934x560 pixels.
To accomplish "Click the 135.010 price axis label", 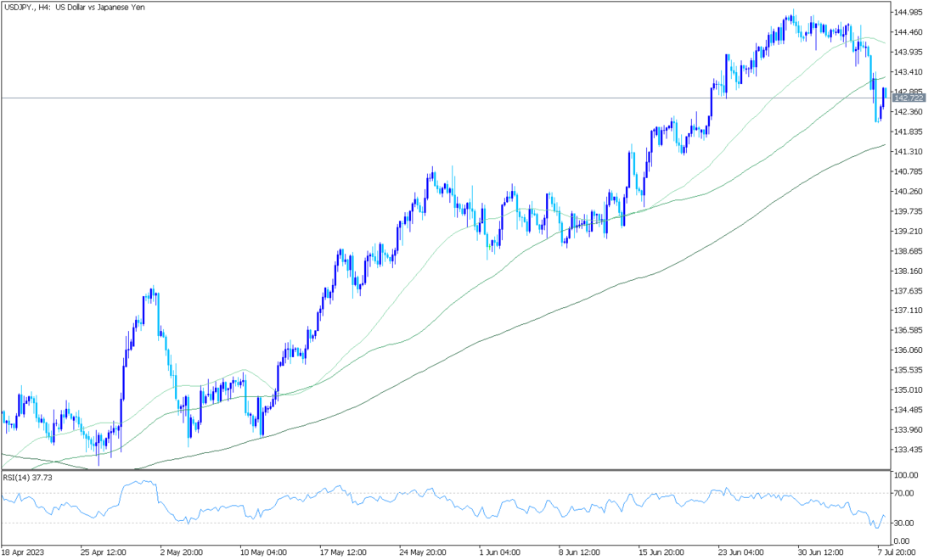I will 909,389.
